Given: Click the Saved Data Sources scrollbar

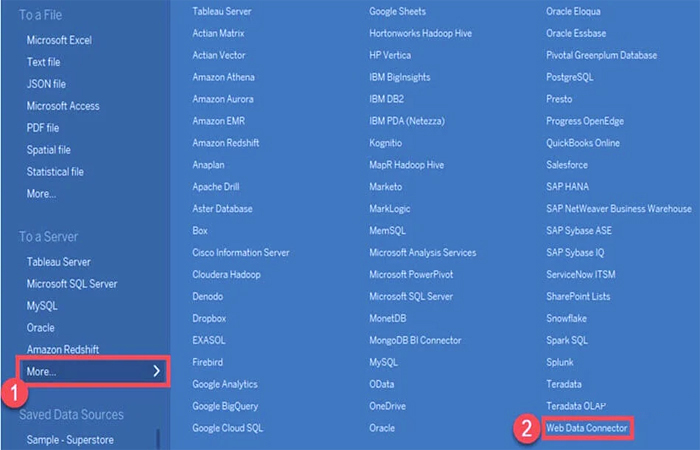Looking at the screenshot, I should [157, 439].
